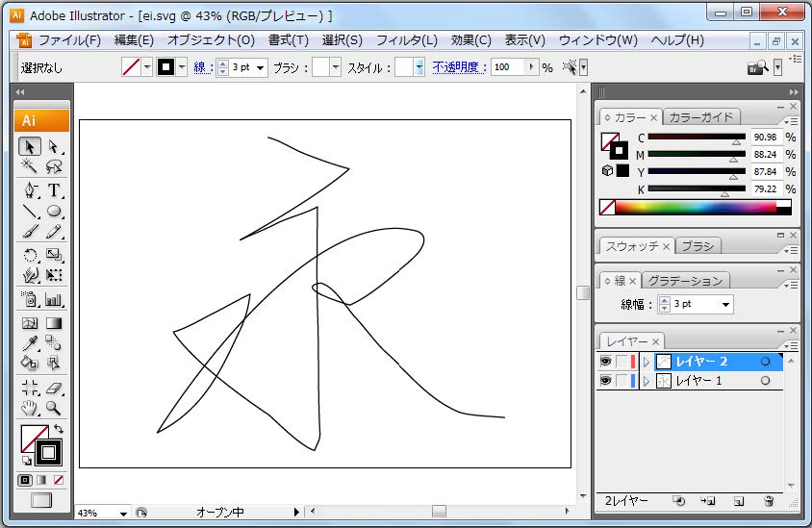The width and height of the screenshot is (812, 528).
Task: Switch to the カラーガイド tab
Action: tap(701, 117)
